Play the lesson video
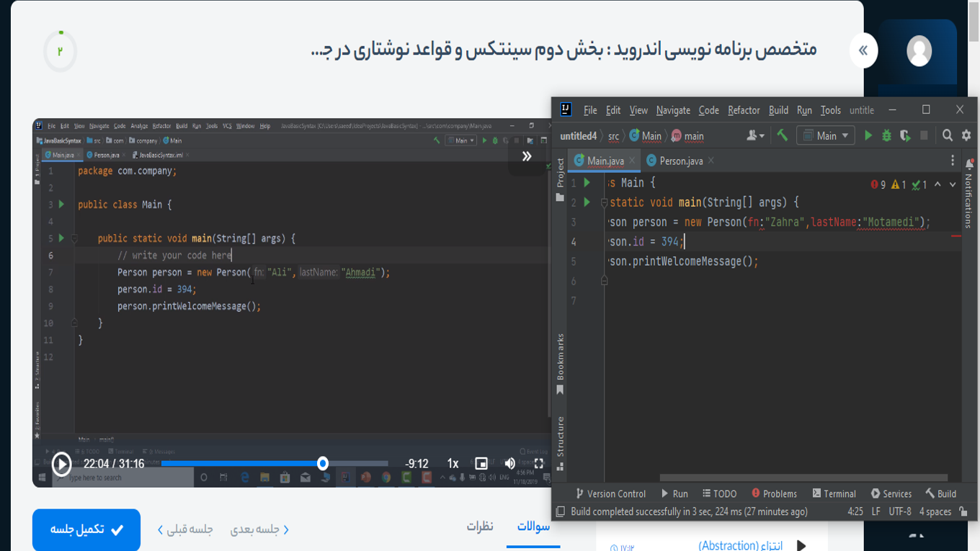 point(61,464)
